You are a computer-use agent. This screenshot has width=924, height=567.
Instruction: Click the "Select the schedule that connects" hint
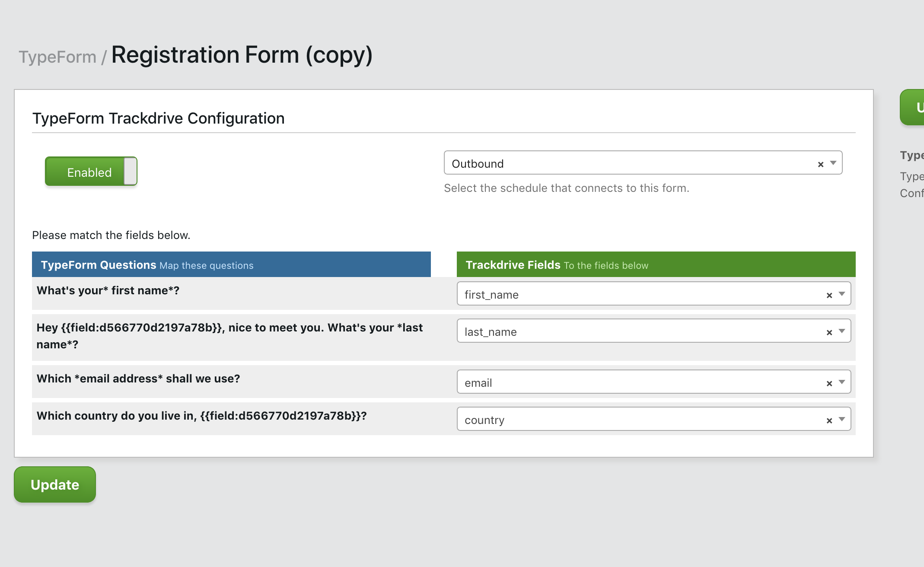(x=567, y=188)
